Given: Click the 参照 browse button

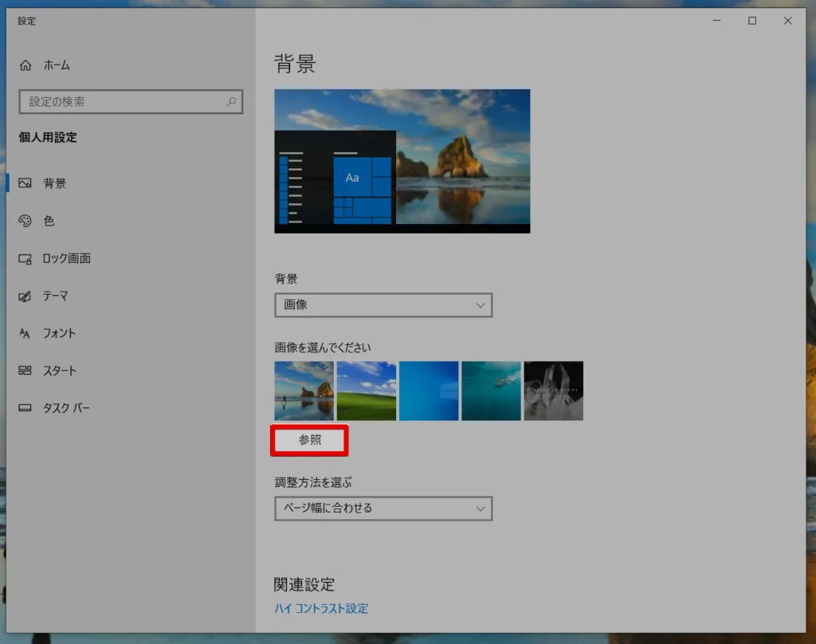Looking at the screenshot, I should click(x=310, y=441).
